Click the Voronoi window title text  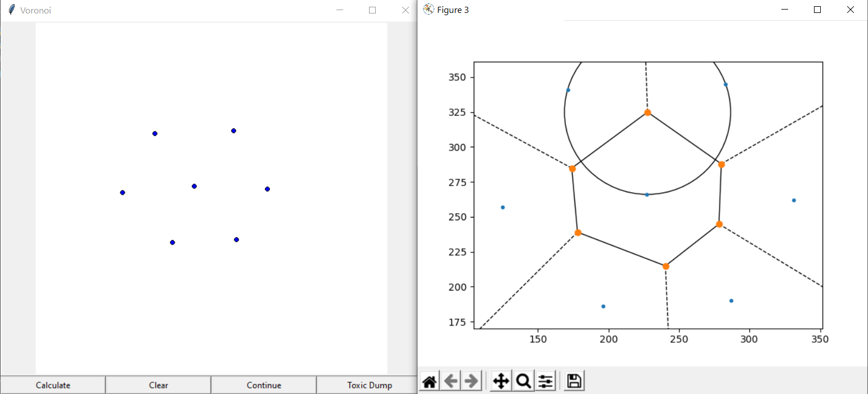36,10
